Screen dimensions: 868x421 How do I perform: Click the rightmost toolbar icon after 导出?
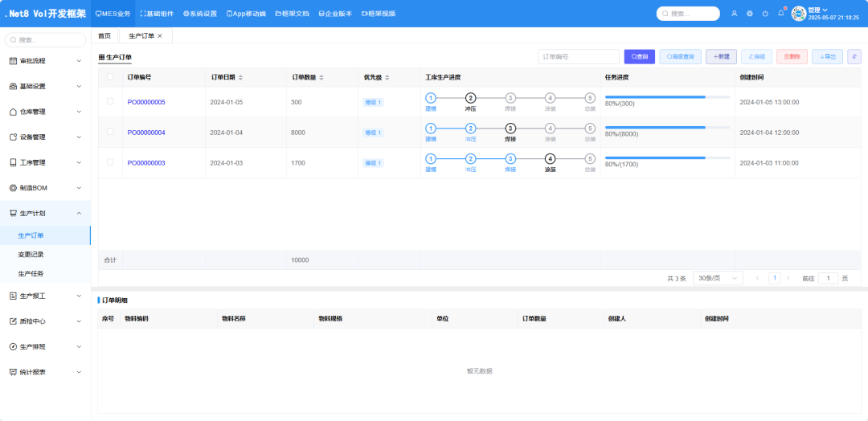[x=854, y=57]
